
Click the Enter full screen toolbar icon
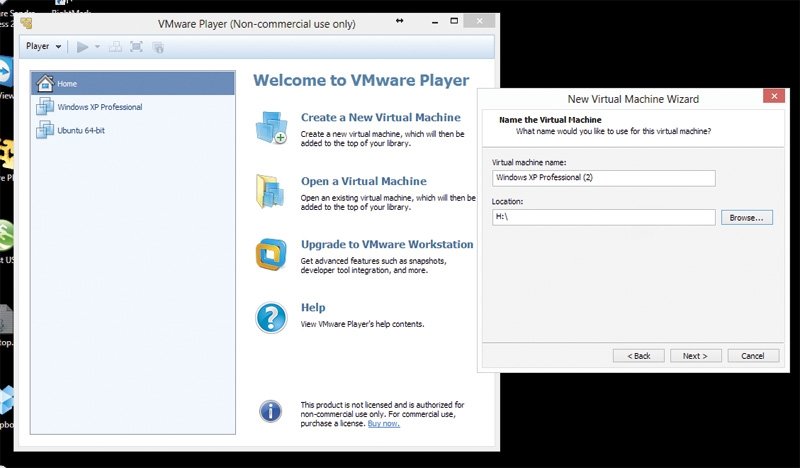136,47
